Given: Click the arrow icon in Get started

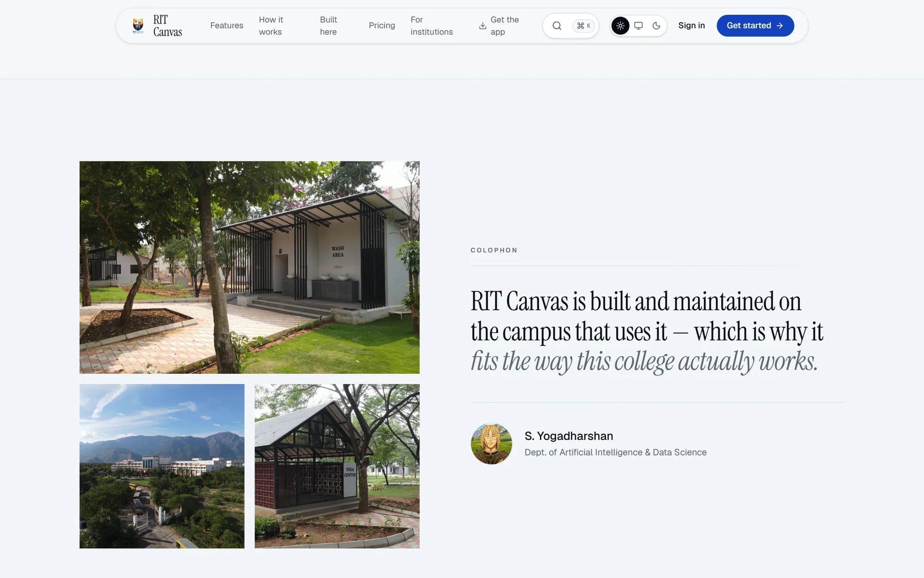Looking at the screenshot, I should [779, 26].
